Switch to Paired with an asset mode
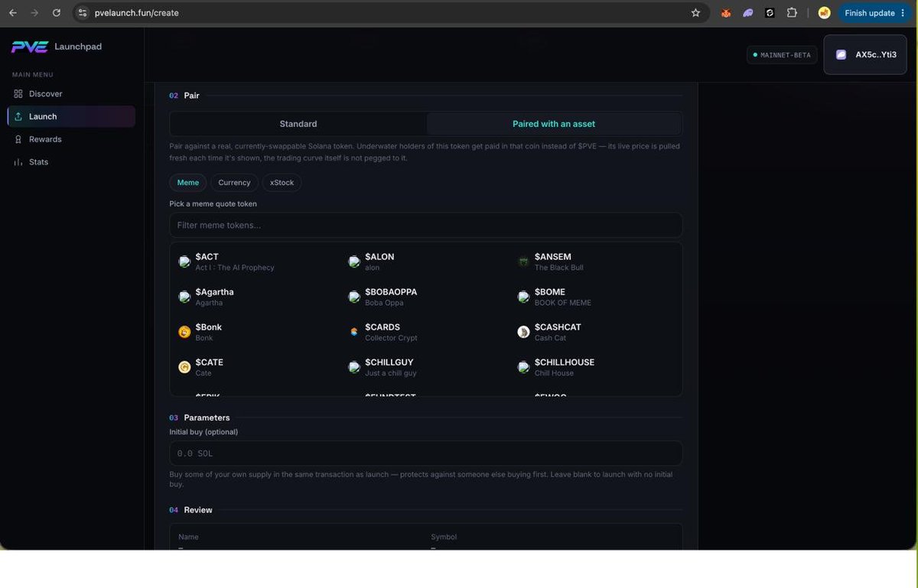The width and height of the screenshot is (918, 588). click(x=554, y=124)
